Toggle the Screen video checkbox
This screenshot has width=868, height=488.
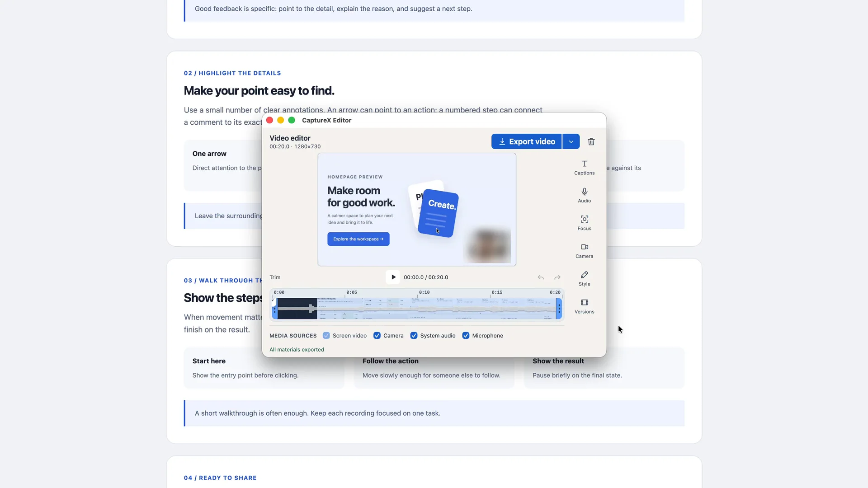click(326, 336)
